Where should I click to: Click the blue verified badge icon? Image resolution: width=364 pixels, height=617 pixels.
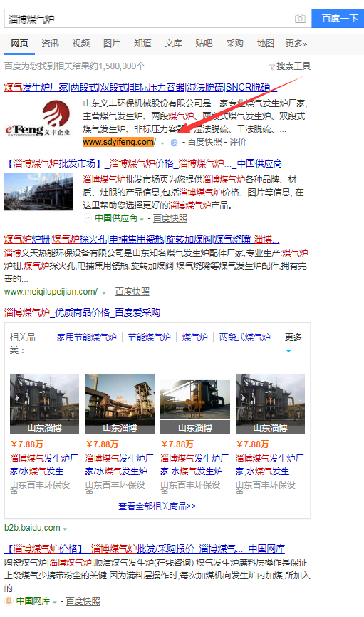(174, 143)
